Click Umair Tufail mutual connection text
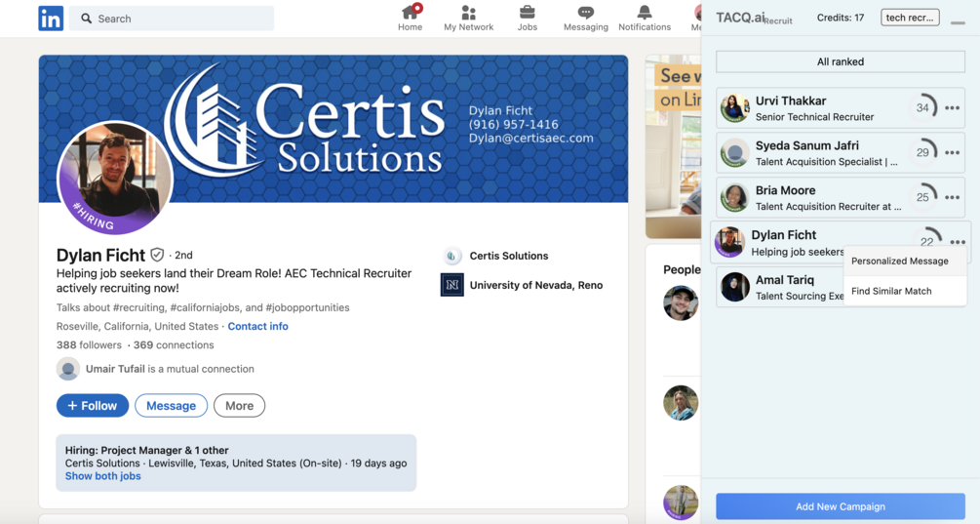Viewport: 980px width, 524px height. [170, 369]
